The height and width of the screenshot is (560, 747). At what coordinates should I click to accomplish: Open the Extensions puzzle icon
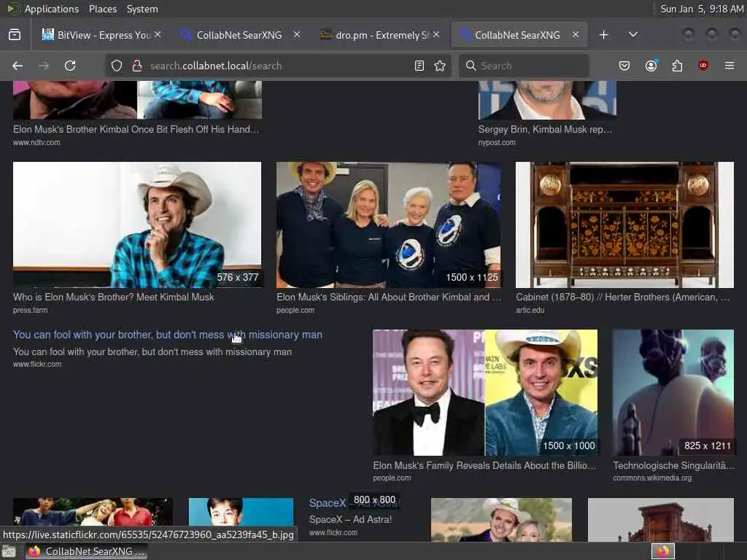tap(677, 66)
